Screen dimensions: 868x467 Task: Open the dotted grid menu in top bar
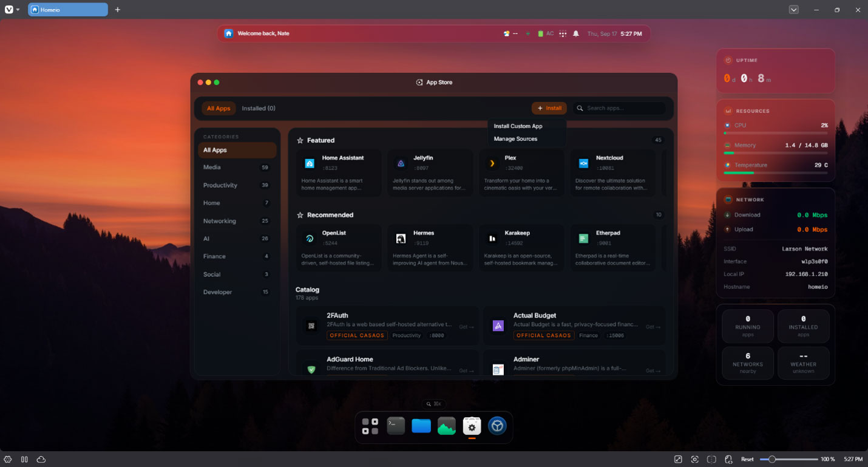[563, 34]
